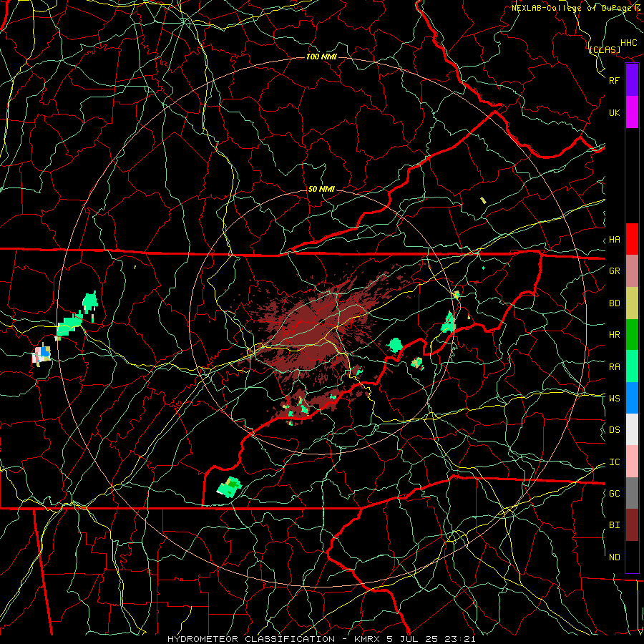Image resolution: width=644 pixels, height=644 pixels.
Task: Click the DS white legend swatch
Action: [632, 429]
